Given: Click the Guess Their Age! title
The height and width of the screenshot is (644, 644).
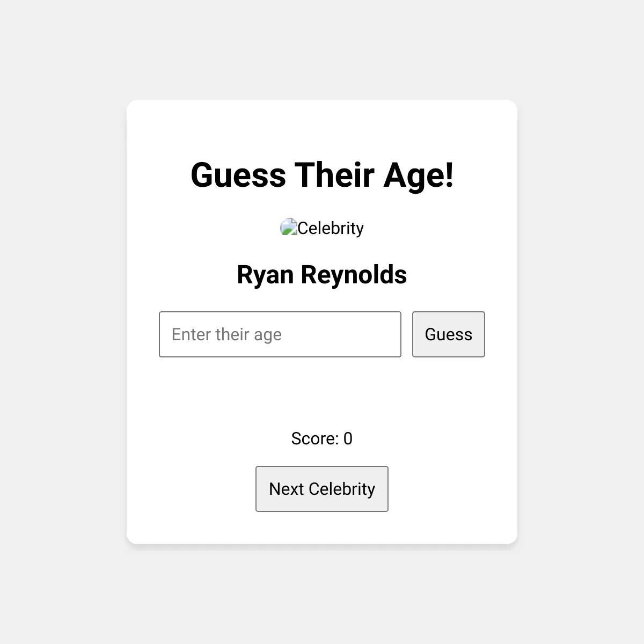Looking at the screenshot, I should (322, 175).
